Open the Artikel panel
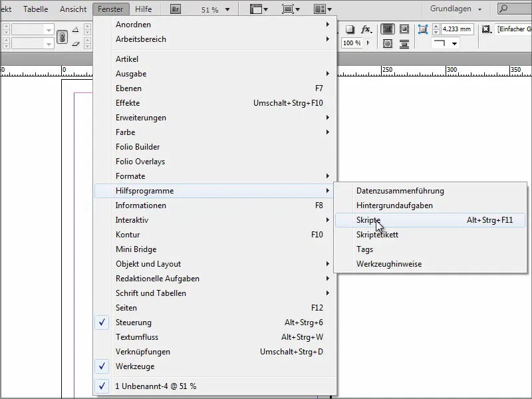This screenshot has height=399, width=532. tap(215, 59)
